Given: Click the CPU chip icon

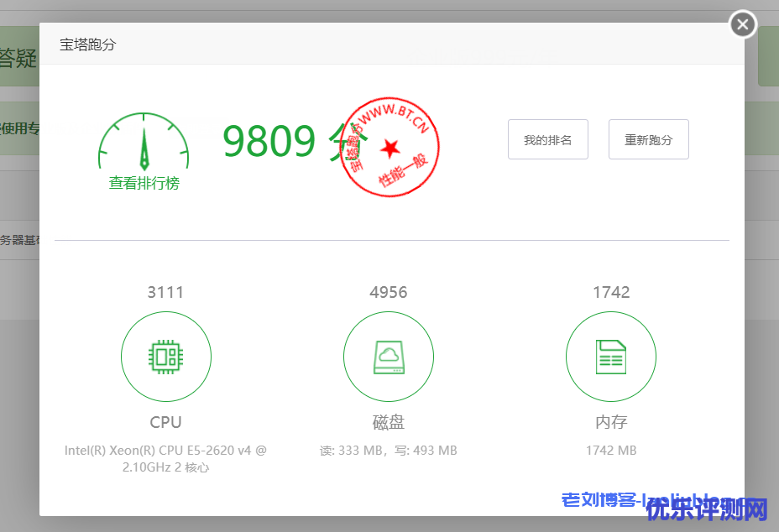Looking at the screenshot, I should pos(166,357).
